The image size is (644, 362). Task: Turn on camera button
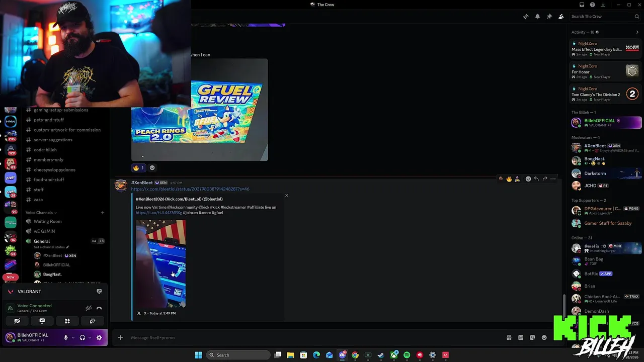17,321
